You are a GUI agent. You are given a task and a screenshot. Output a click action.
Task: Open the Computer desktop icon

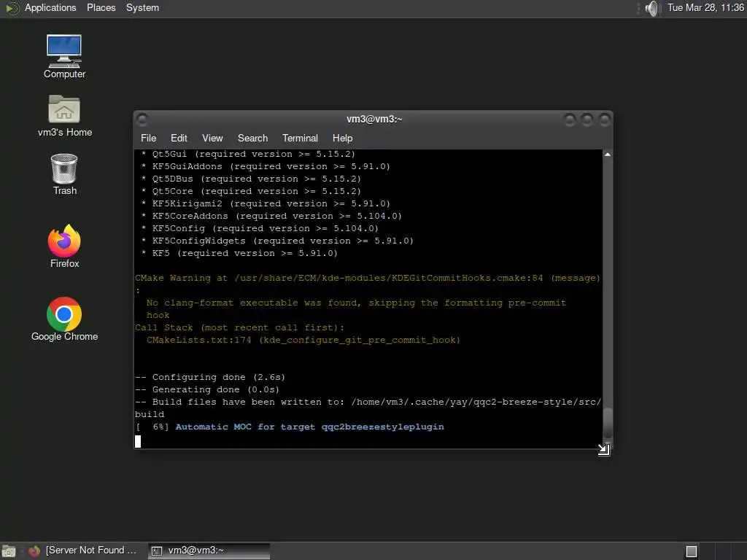point(64,56)
